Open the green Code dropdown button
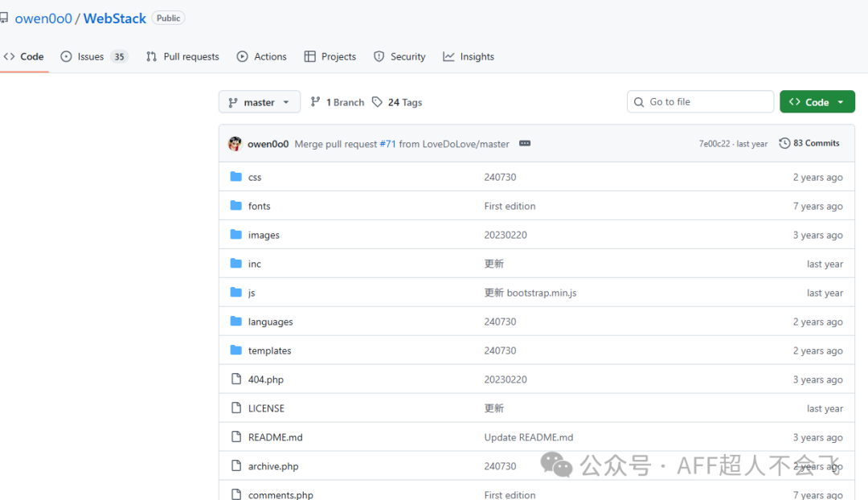 tap(817, 102)
